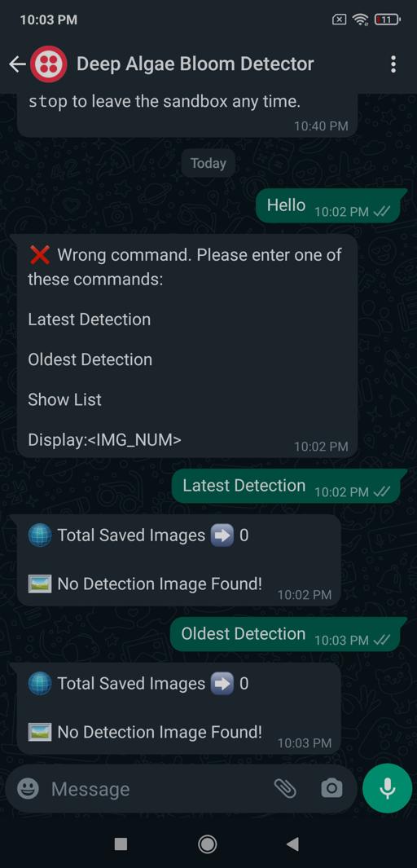Viewport: 417px width, 868px height.
Task: Tap the "Today" date separator chip
Action: click(208, 163)
